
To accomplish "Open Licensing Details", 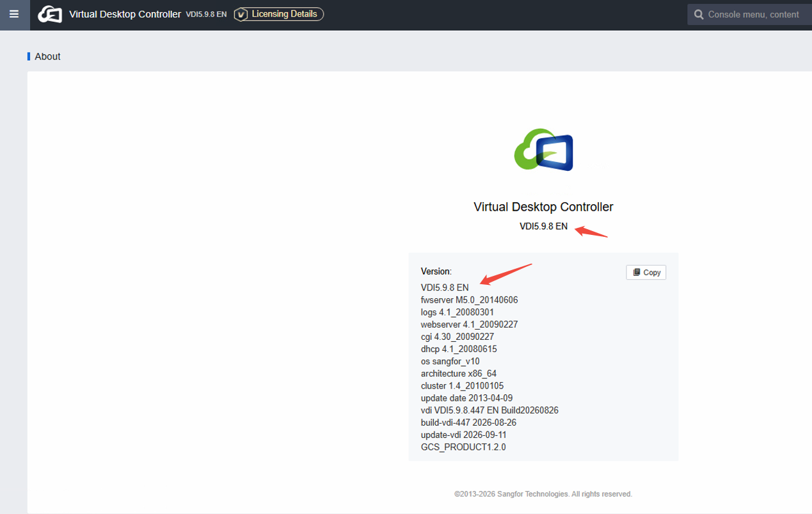I will pos(279,14).
